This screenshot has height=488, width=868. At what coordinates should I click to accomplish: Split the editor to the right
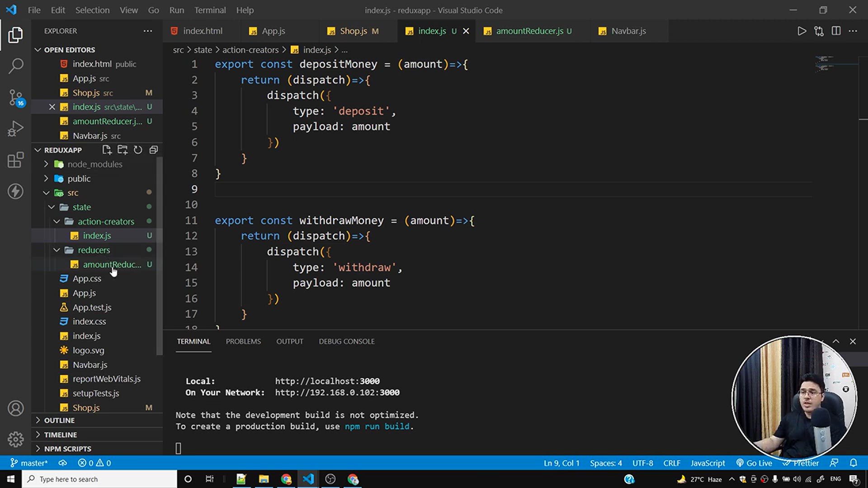click(x=836, y=31)
